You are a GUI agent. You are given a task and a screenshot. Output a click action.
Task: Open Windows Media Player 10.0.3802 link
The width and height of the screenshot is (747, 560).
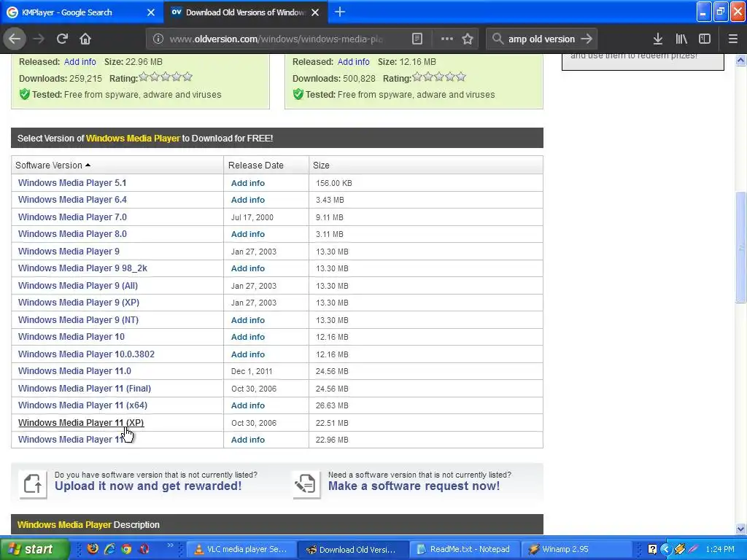86,354
